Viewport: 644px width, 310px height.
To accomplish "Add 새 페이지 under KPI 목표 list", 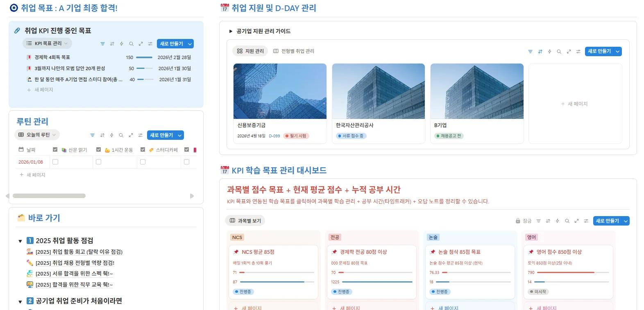I will (x=40, y=90).
